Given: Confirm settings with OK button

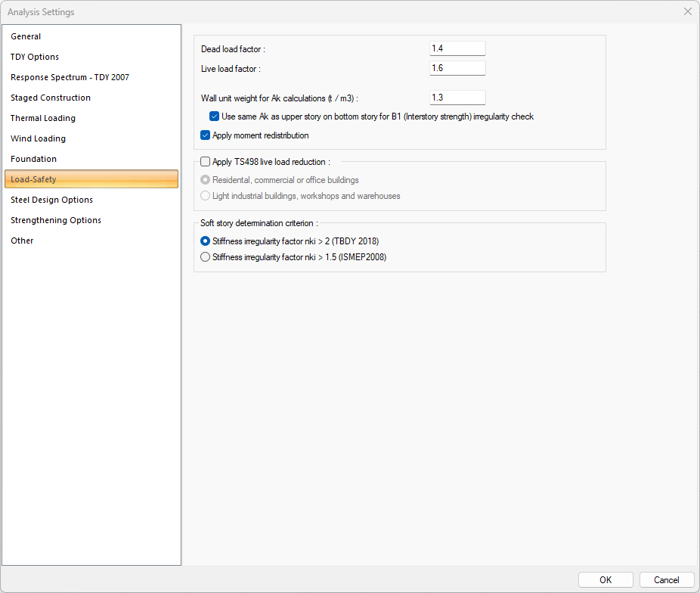Looking at the screenshot, I should (606, 579).
